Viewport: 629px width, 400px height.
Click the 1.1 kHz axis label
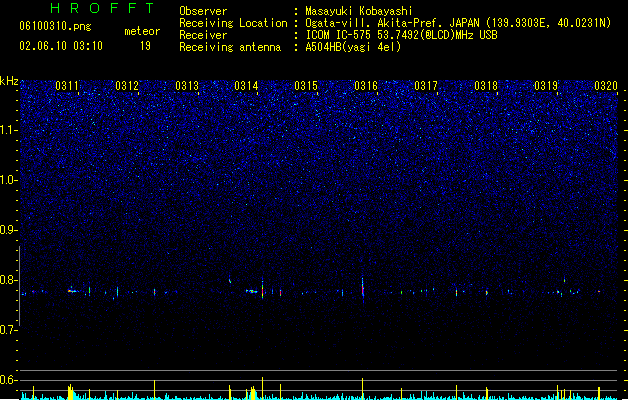coord(9,130)
